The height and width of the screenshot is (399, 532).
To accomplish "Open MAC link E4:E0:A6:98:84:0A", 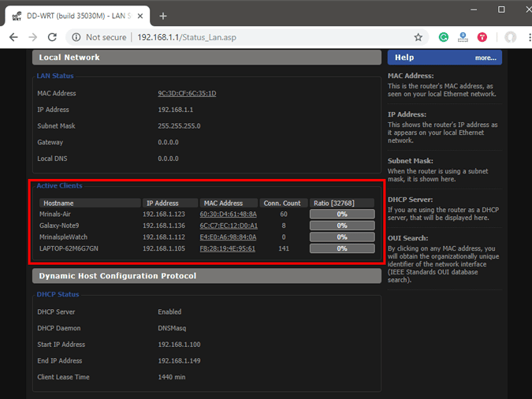I will tap(228, 237).
